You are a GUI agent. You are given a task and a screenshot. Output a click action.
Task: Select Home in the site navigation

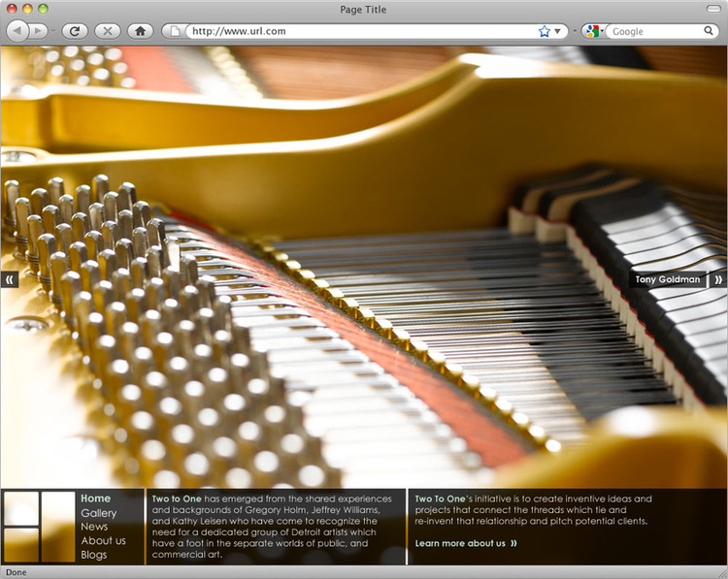click(x=95, y=499)
